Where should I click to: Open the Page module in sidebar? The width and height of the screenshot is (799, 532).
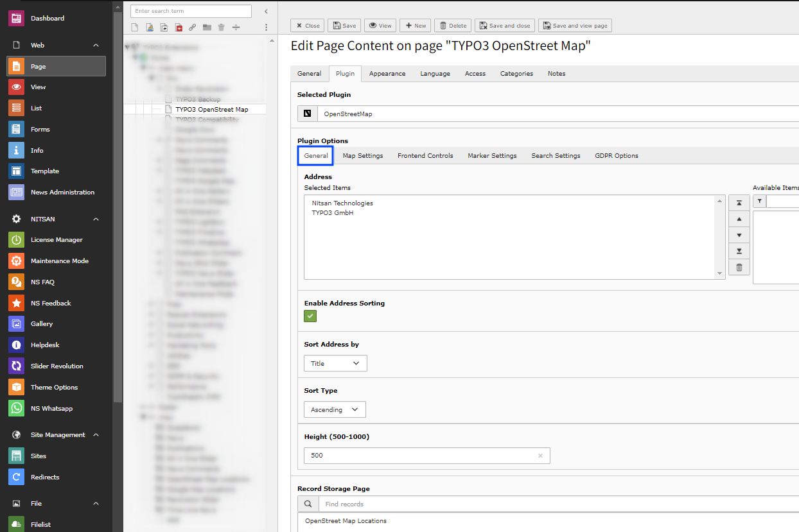point(57,66)
